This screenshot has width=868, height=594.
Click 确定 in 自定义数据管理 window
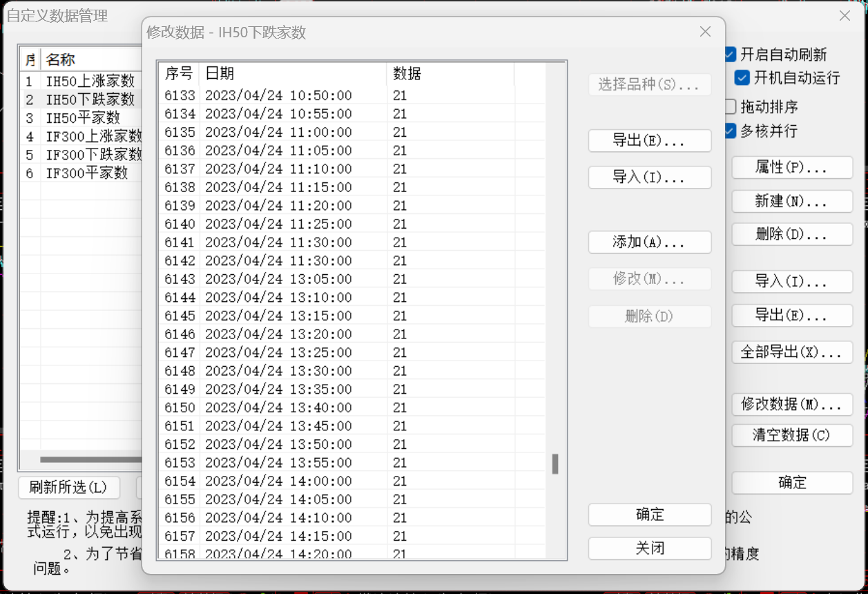792,483
